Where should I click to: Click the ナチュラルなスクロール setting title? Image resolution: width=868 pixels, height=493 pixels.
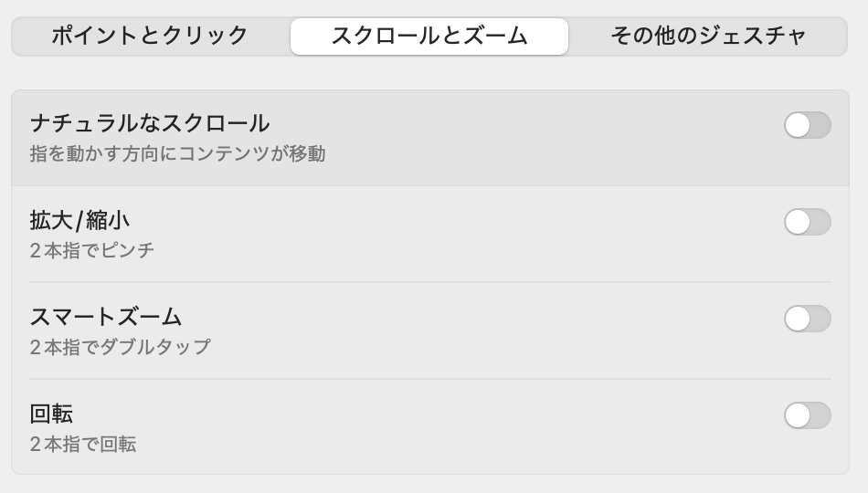tap(150, 123)
